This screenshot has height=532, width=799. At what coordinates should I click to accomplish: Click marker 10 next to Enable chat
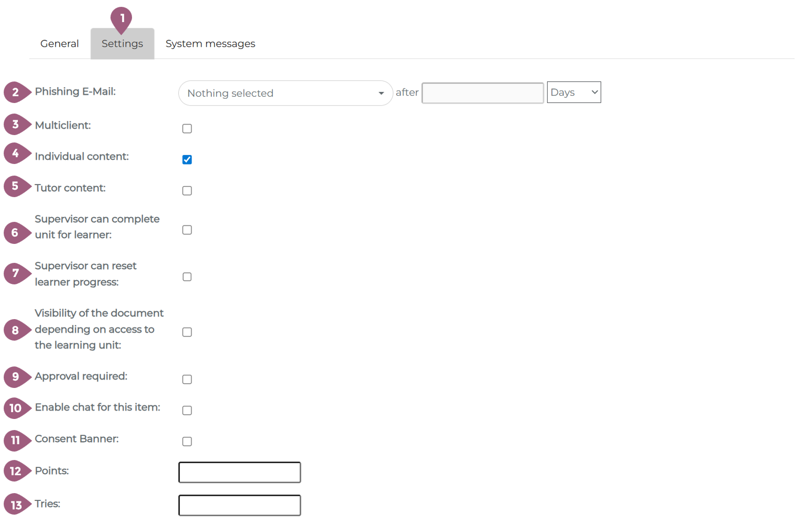15,408
